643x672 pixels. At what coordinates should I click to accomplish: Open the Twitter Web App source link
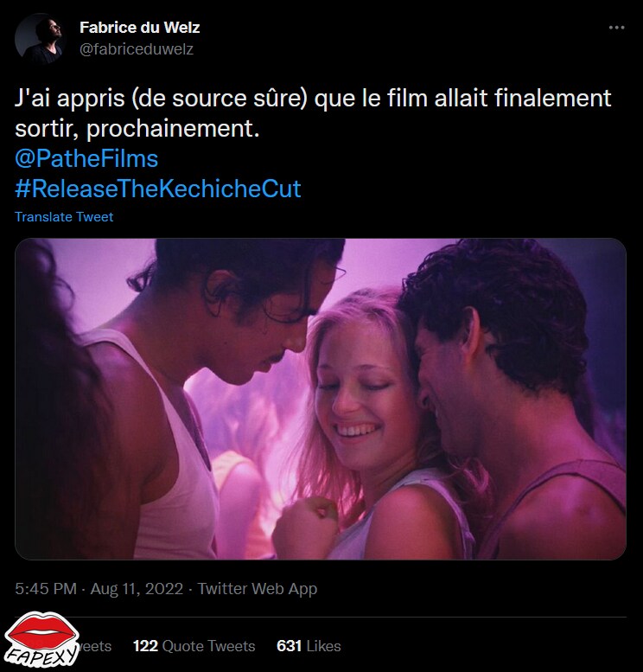point(257,589)
